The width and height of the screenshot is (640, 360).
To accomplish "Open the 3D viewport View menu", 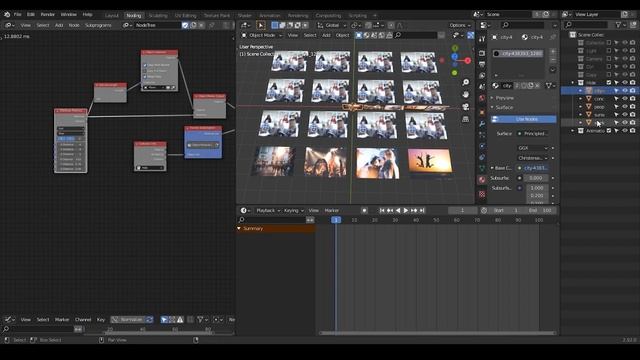I will [x=293, y=36].
